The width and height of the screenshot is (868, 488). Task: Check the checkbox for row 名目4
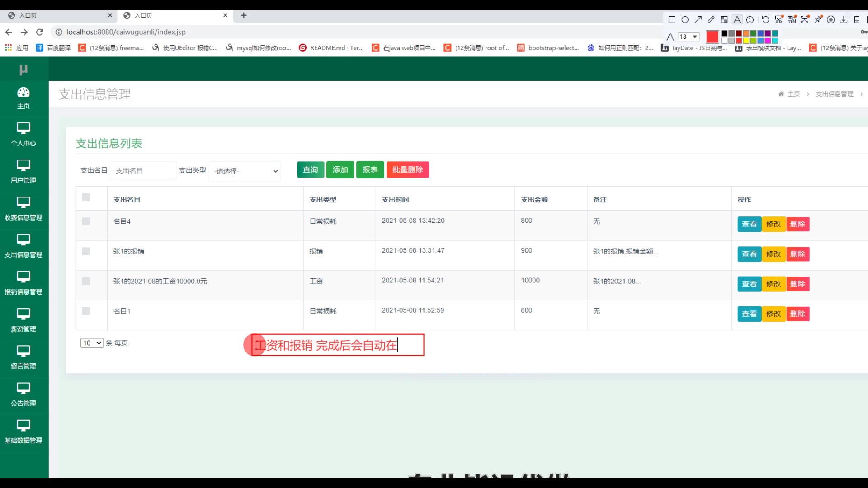pyautogui.click(x=86, y=221)
